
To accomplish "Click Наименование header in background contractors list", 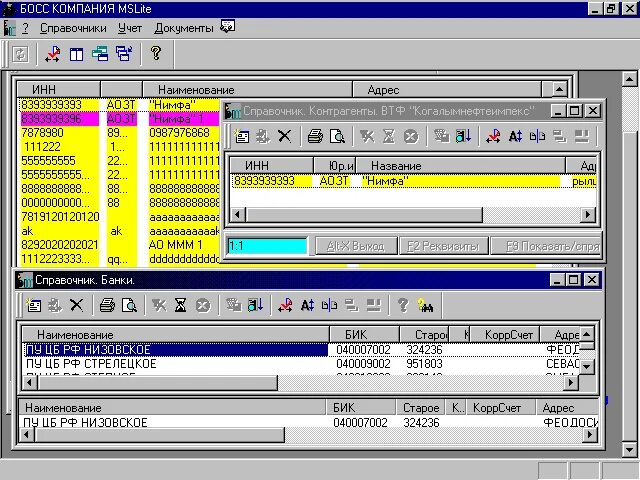I will [x=247, y=90].
